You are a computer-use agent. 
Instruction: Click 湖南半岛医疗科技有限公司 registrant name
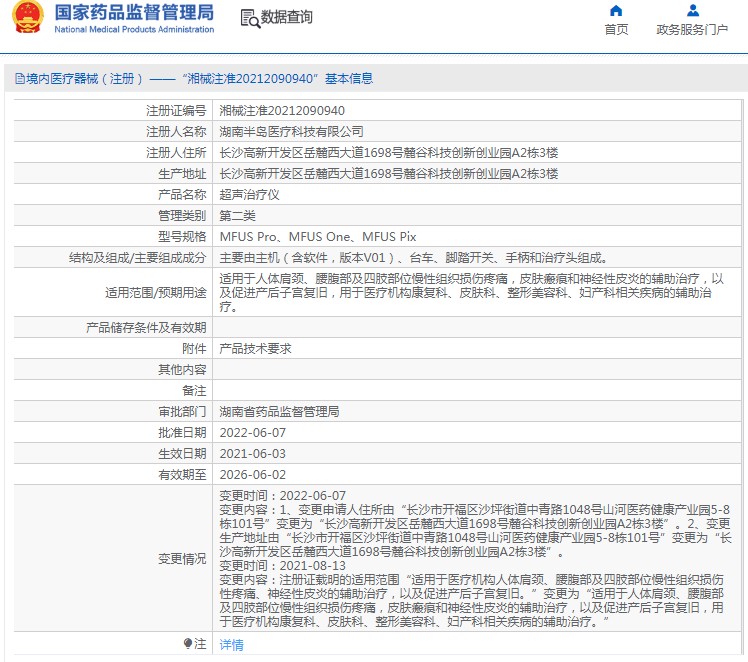[291, 132]
